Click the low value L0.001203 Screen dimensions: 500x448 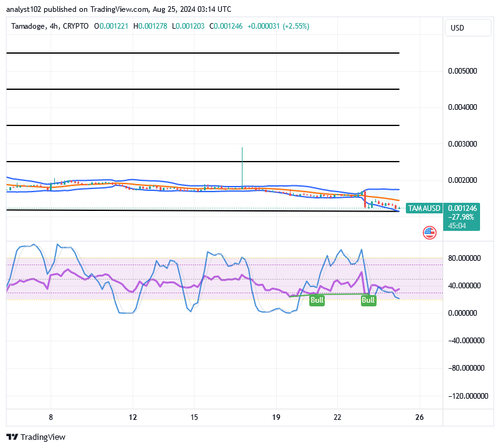click(x=188, y=26)
